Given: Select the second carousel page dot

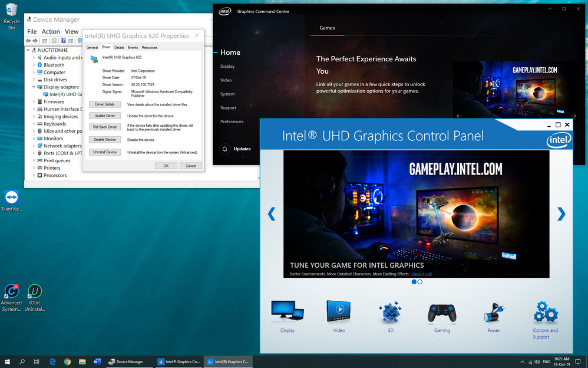Looking at the screenshot, I should point(419,282).
